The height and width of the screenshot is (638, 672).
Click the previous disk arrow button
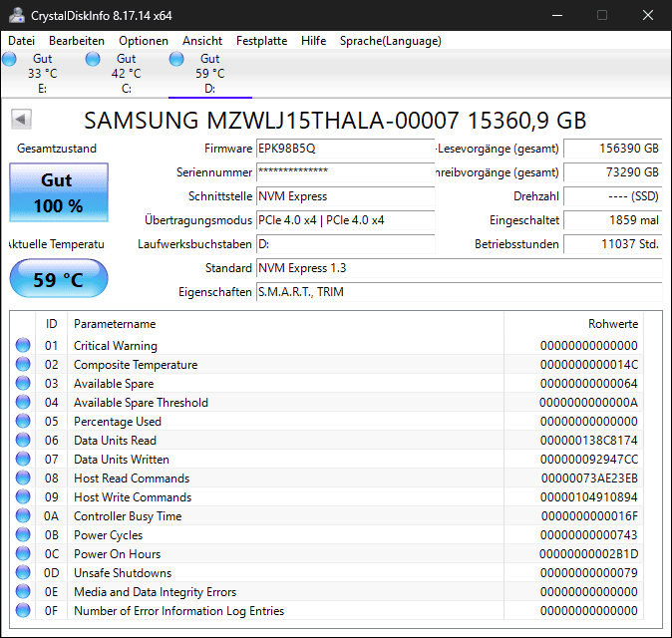tap(21, 120)
